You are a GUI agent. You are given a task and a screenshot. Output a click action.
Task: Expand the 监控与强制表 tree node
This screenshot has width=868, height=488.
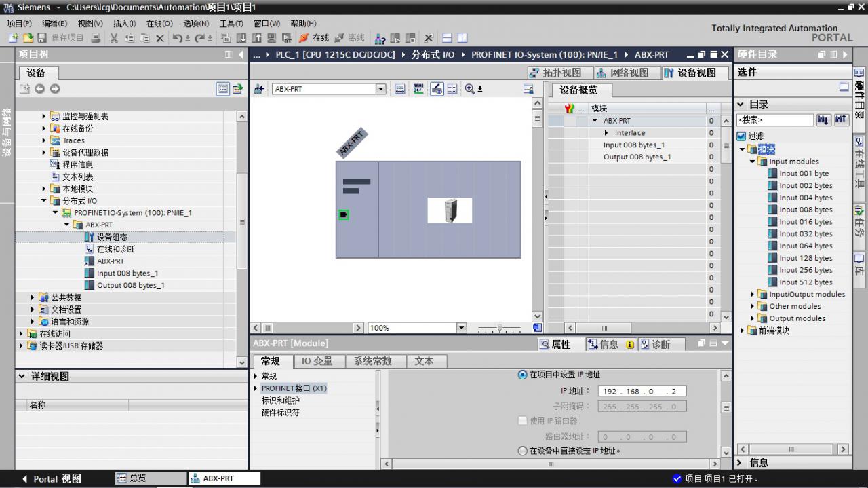point(45,117)
